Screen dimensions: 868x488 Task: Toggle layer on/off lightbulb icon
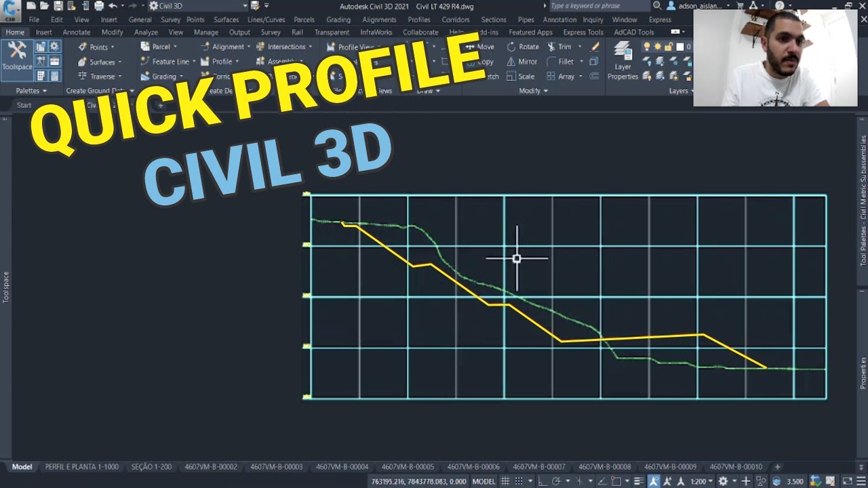click(647, 47)
